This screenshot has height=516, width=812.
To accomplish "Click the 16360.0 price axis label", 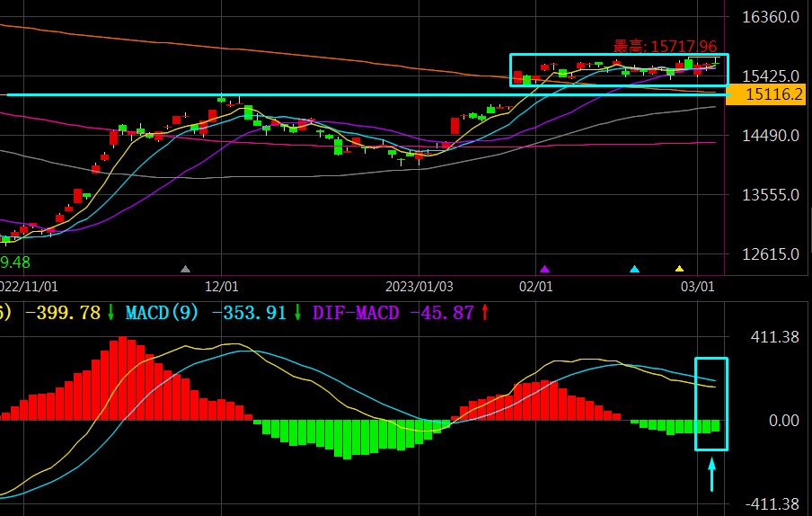I will (771, 18).
